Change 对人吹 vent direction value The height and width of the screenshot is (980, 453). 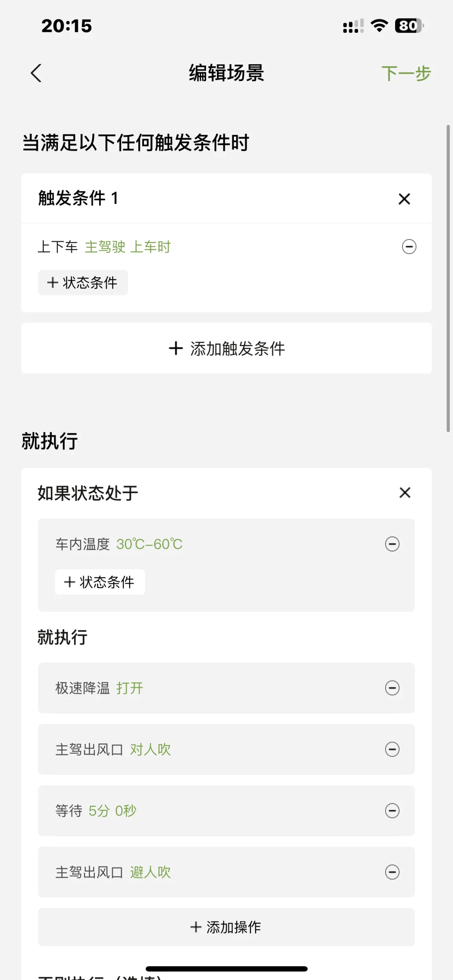coord(150,750)
